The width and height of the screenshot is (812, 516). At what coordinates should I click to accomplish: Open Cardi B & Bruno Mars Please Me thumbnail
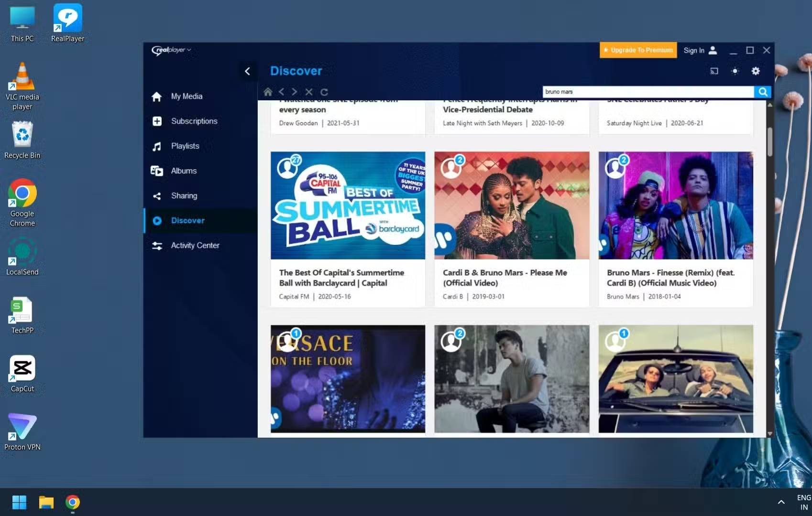pyautogui.click(x=512, y=205)
